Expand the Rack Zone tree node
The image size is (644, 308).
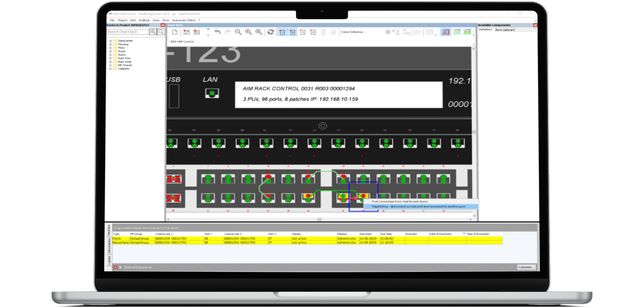tap(110, 62)
